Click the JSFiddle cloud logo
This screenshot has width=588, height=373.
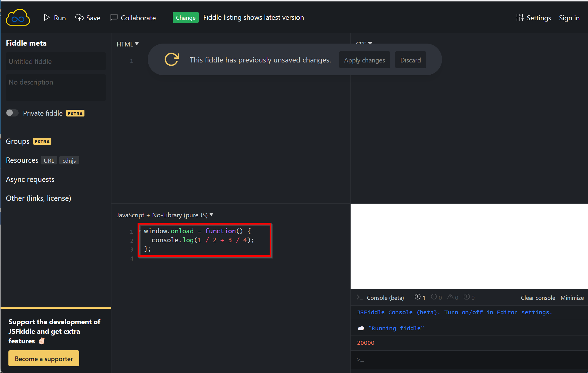[18, 17]
